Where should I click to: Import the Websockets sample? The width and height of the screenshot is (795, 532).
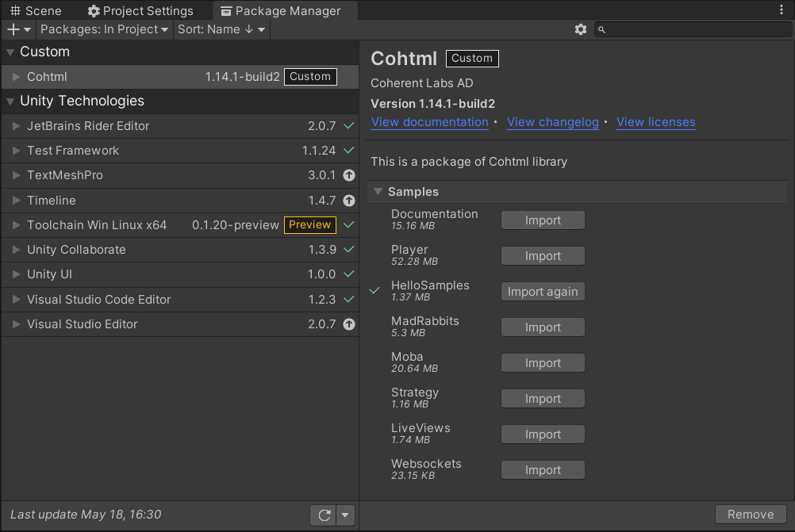[543, 470]
